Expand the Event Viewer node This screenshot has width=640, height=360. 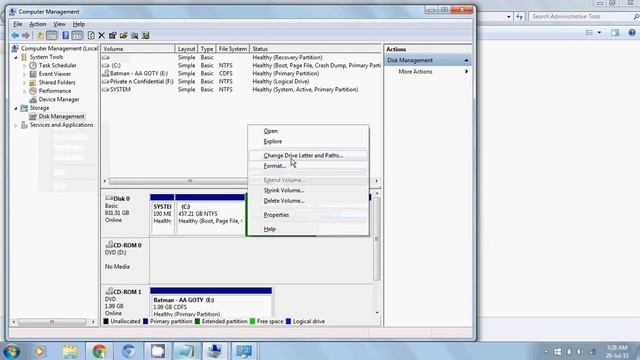pos(24,74)
